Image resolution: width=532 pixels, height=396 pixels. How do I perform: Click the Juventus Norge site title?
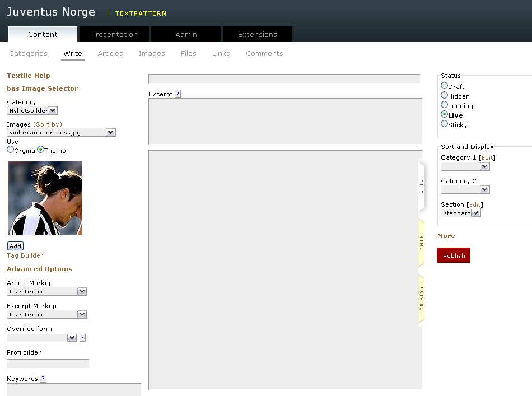(x=51, y=12)
